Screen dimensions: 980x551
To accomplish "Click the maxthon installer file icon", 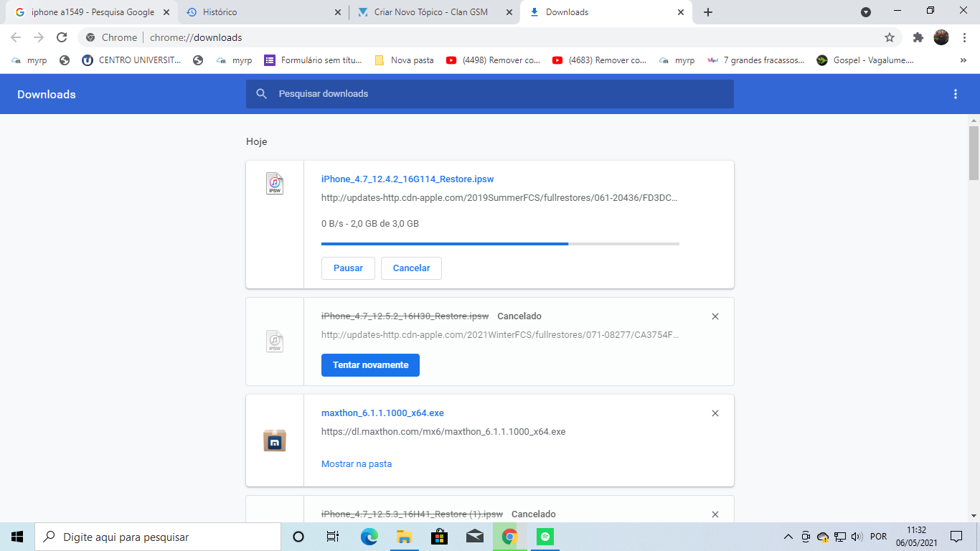I will tap(275, 441).
